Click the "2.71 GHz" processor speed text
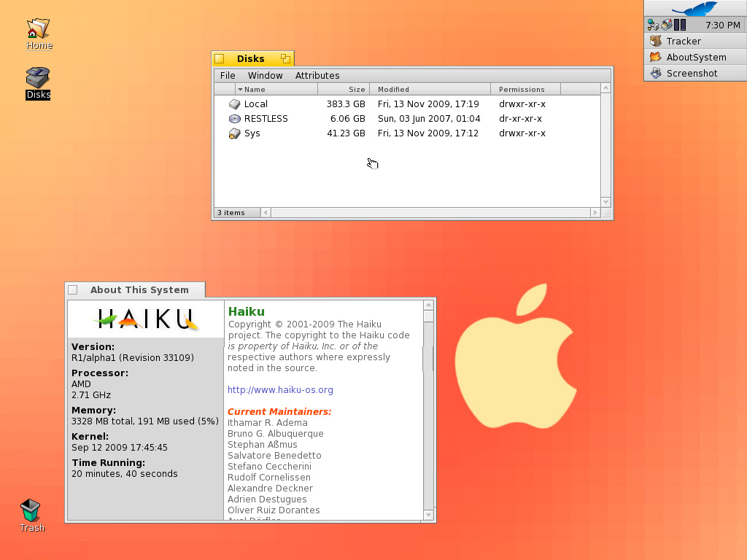Screen dimensions: 747x560 click(91, 394)
